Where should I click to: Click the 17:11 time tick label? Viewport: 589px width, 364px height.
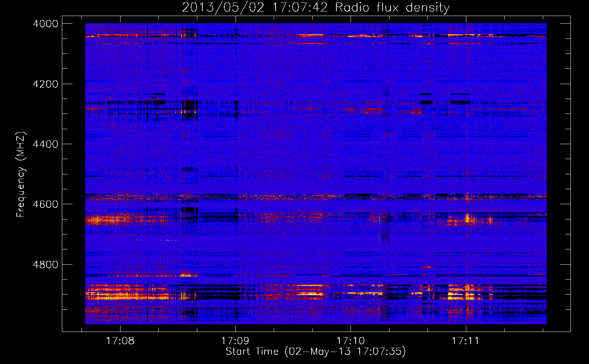[x=466, y=341]
